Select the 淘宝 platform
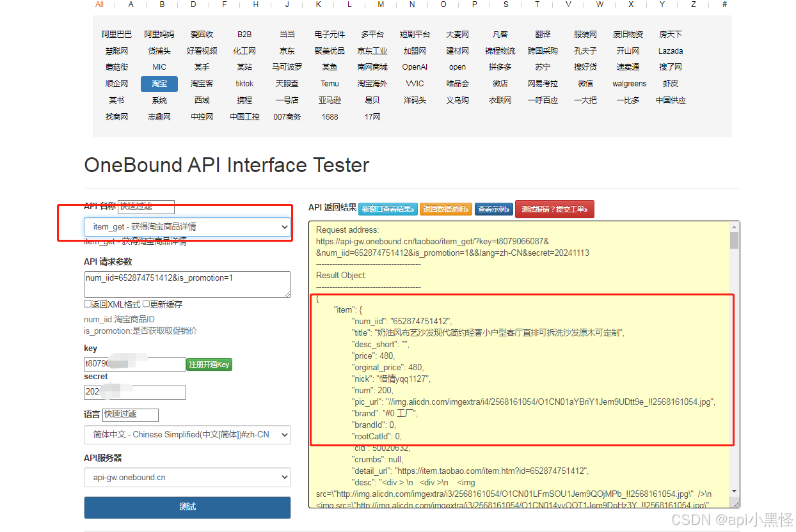This screenshot has width=796, height=532. click(x=159, y=84)
